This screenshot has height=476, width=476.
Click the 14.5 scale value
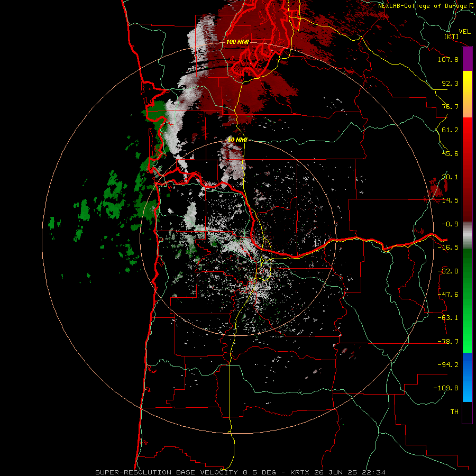(450, 200)
